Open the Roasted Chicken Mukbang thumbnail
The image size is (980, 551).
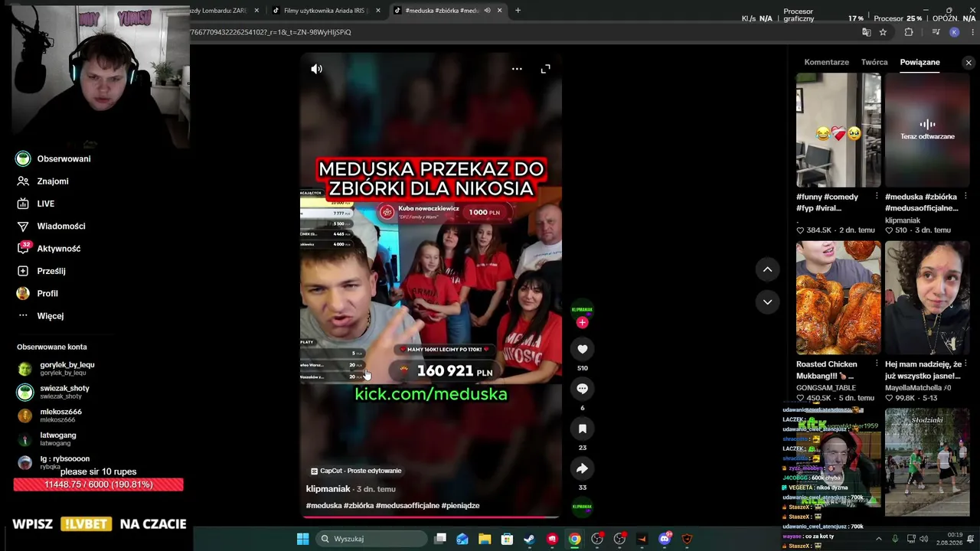[x=838, y=298]
